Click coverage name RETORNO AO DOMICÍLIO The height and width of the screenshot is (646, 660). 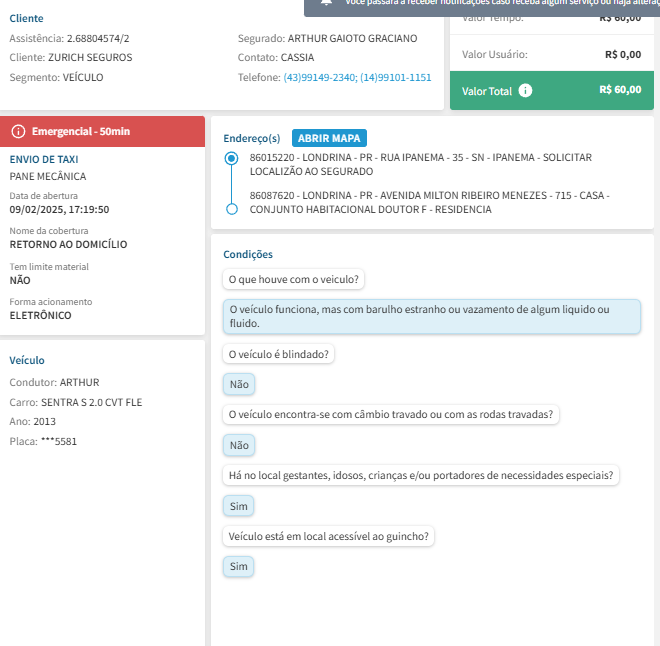(68, 245)
